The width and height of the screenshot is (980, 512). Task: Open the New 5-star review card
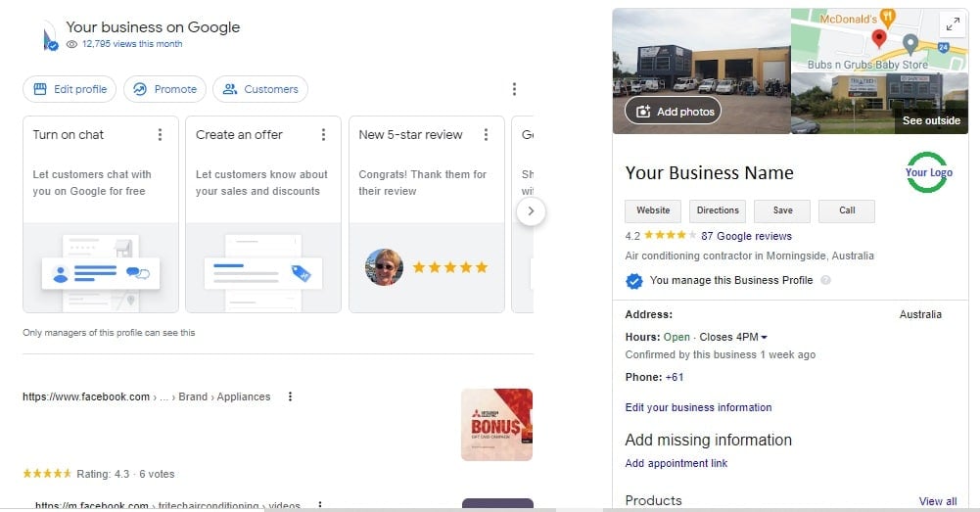tap(426, 214)
